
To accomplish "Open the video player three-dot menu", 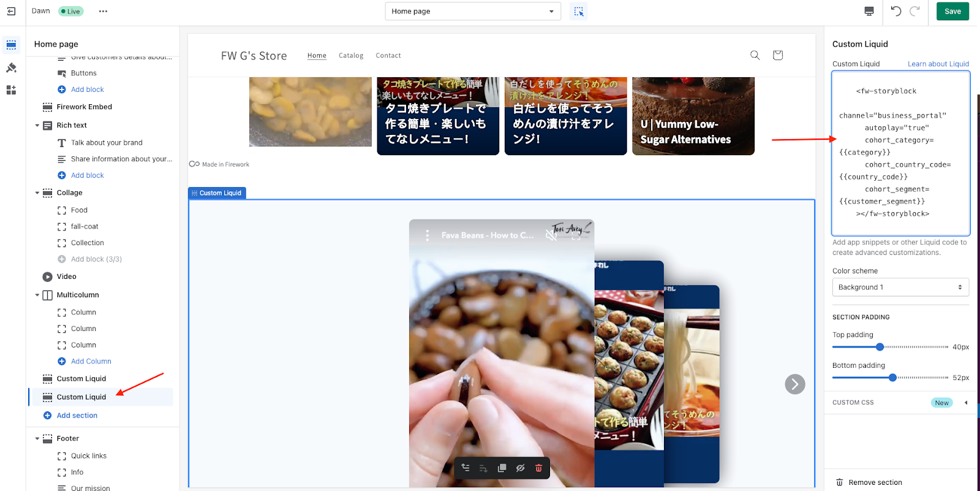I will [x=427, y=235].
